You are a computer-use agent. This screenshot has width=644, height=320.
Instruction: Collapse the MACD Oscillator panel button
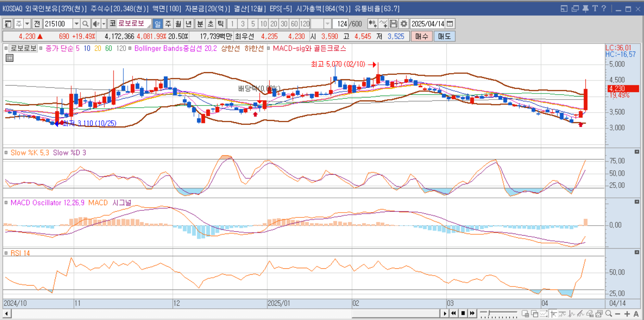point(637,202)
